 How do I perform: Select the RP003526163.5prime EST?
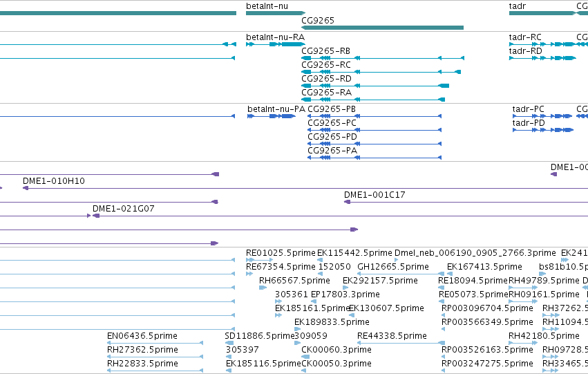[x=444, y=357]
